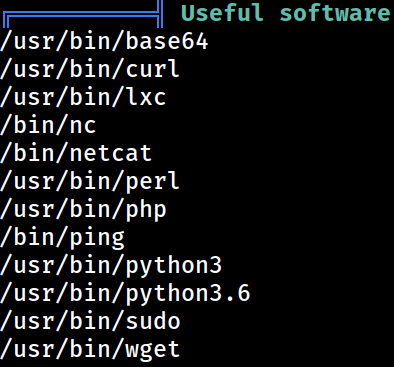Click the 'Useful software' heading
The image size is (394, 367).
285,13
